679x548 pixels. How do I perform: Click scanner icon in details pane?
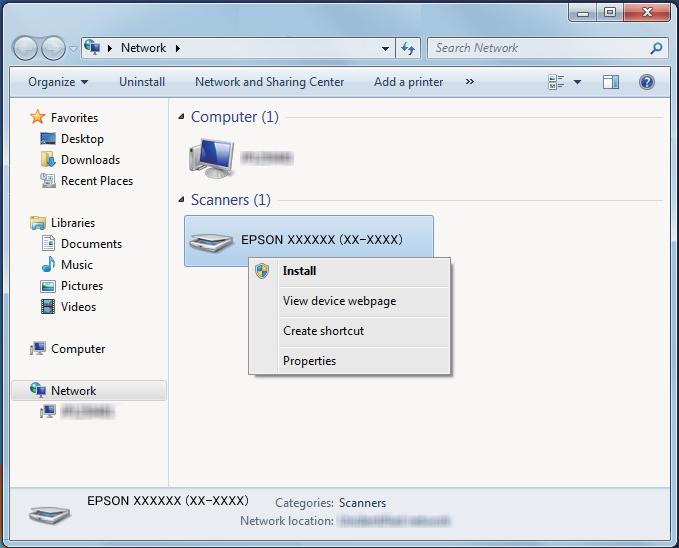[50, 514]
